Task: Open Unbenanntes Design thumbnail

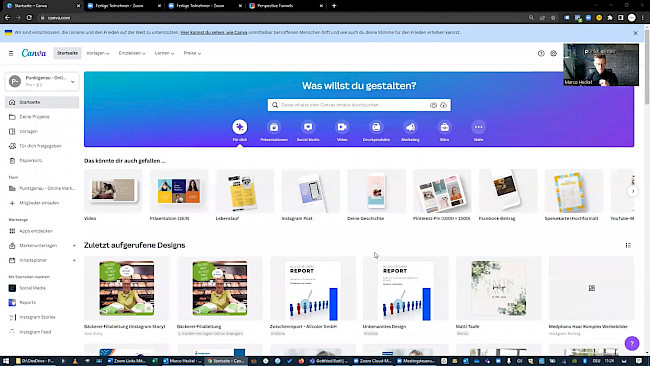Action: coord(406,288)
